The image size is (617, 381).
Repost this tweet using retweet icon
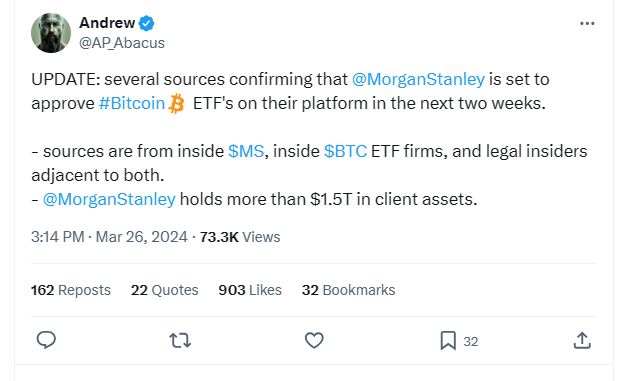[180, 340]
